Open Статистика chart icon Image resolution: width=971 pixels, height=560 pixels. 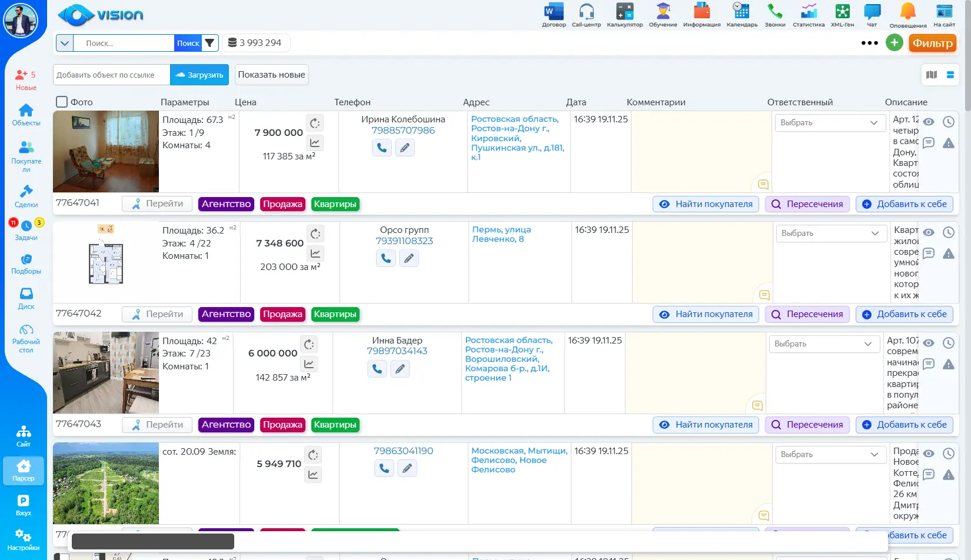pos(809,13)
